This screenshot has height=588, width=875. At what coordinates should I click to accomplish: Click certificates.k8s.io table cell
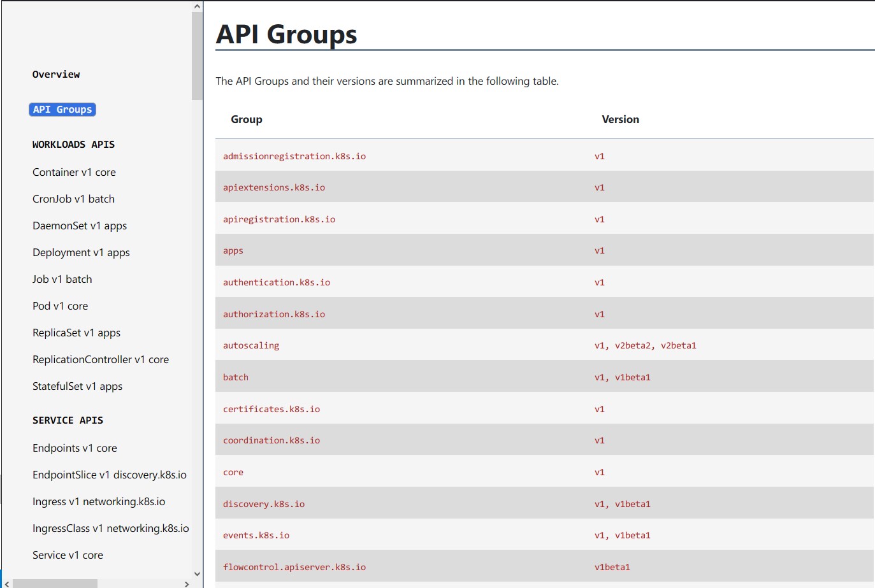click(271, 409)
